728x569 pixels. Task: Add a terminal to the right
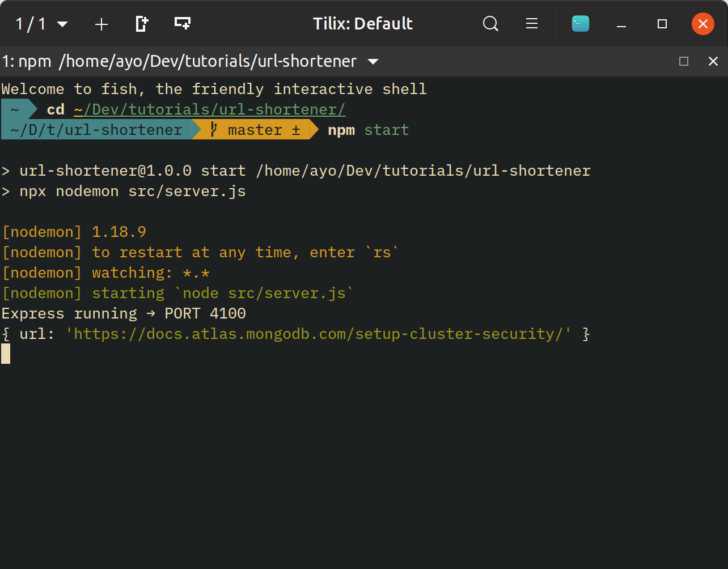coord(142,24)
